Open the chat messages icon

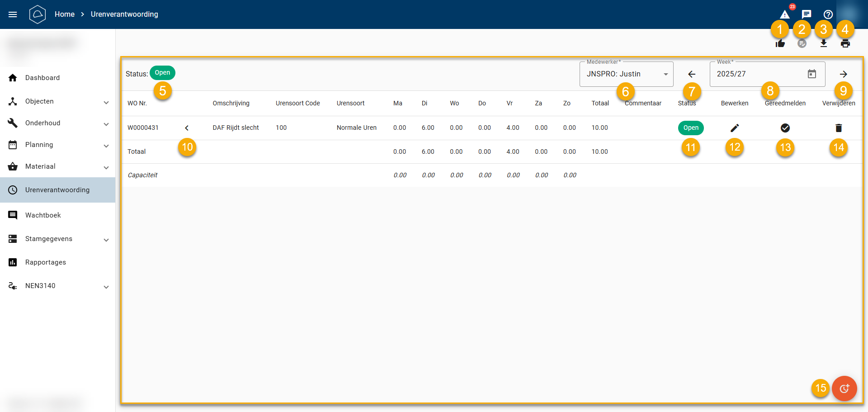point(807,14)
